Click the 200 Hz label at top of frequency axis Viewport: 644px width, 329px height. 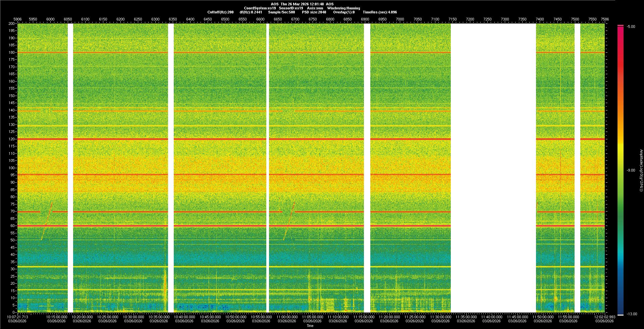pyautogui.click(x=12, y=23)
